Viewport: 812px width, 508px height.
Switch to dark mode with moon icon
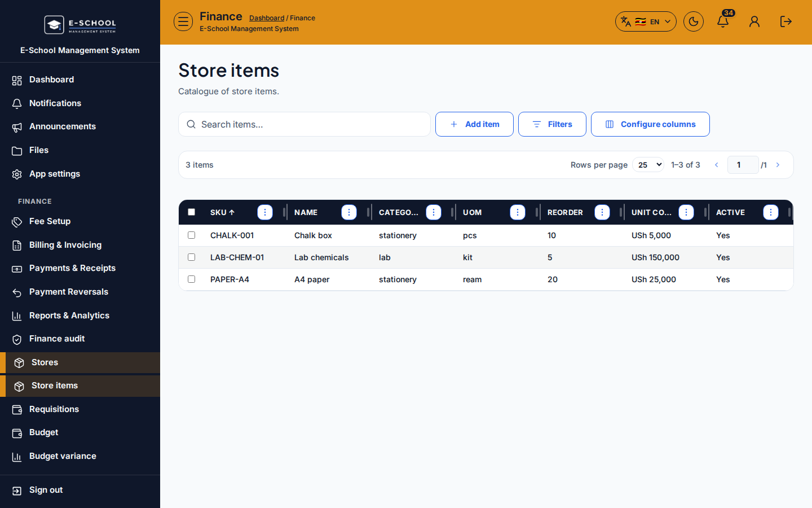[694, 21]
